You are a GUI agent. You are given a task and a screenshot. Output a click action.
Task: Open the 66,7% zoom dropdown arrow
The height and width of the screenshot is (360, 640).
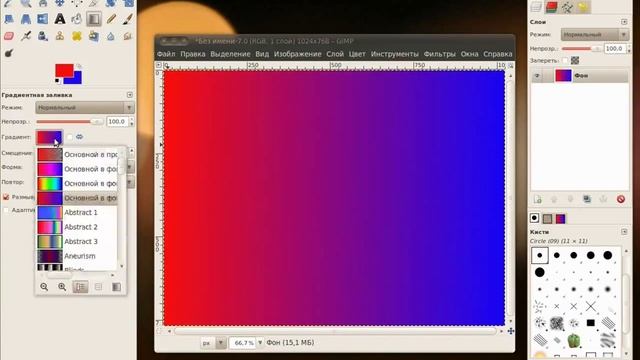(260, 343)
